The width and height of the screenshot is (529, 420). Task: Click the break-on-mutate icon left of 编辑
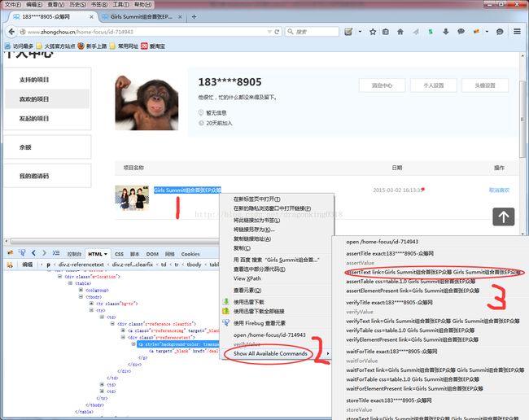pos(10,265)
